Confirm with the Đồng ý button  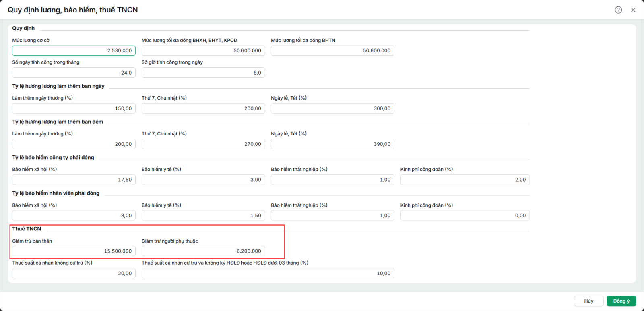tap(621, 301)
